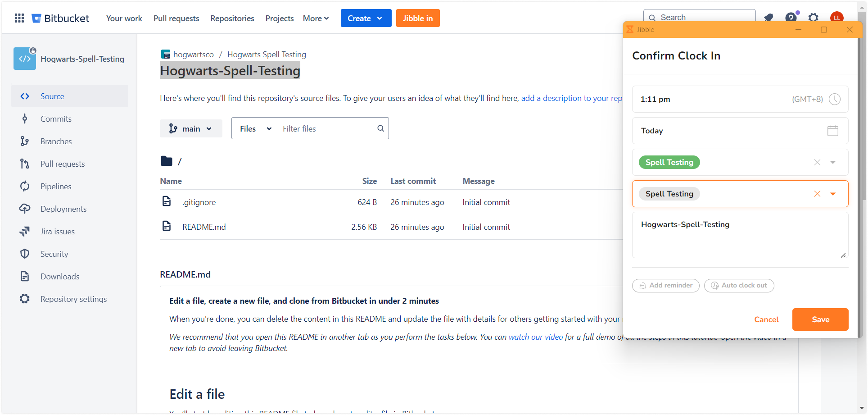Viewport: 868px width, 415px height.
Task: Open the help question mark icon
Action: [x=791, y=18]
